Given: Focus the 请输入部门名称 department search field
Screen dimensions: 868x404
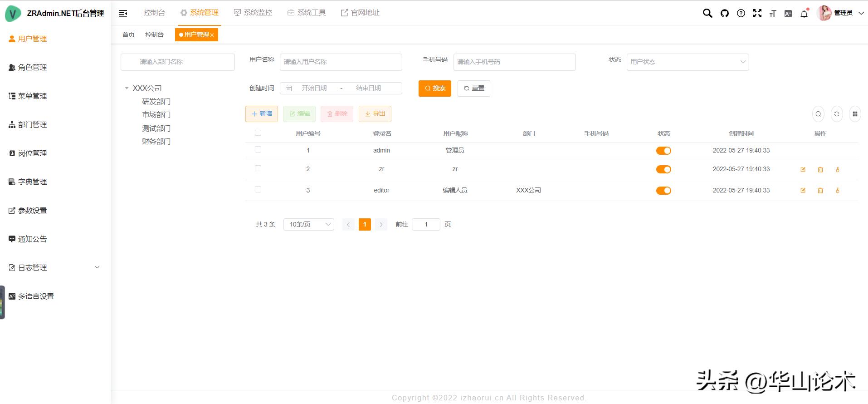Looking at the screenshot, I should pyautogui.click(x=178, y=62).
